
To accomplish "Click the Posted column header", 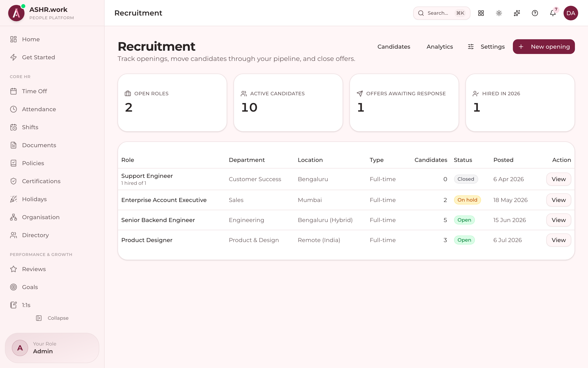I will coord(503,160).
